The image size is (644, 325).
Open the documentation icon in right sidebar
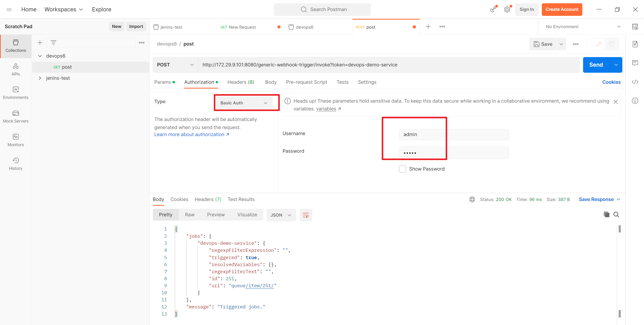click(635, 44)
